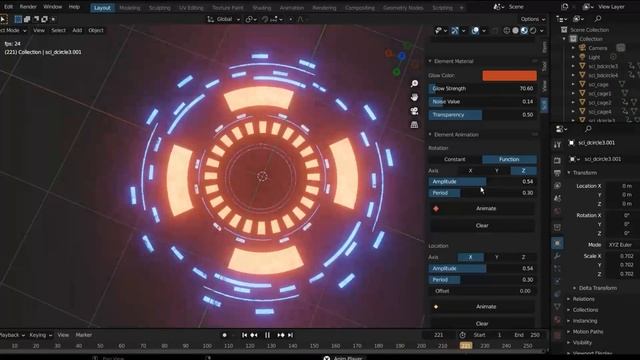Image resolution: width=640 pixels, height=360 pixels.
Task: Set location axis to X
Action: (470, 257)
